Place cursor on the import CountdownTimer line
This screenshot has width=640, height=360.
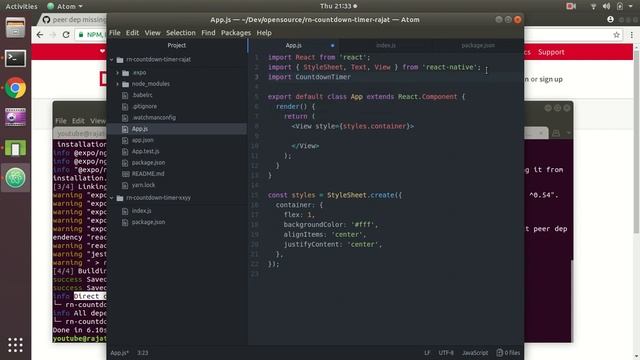[309, 77]
